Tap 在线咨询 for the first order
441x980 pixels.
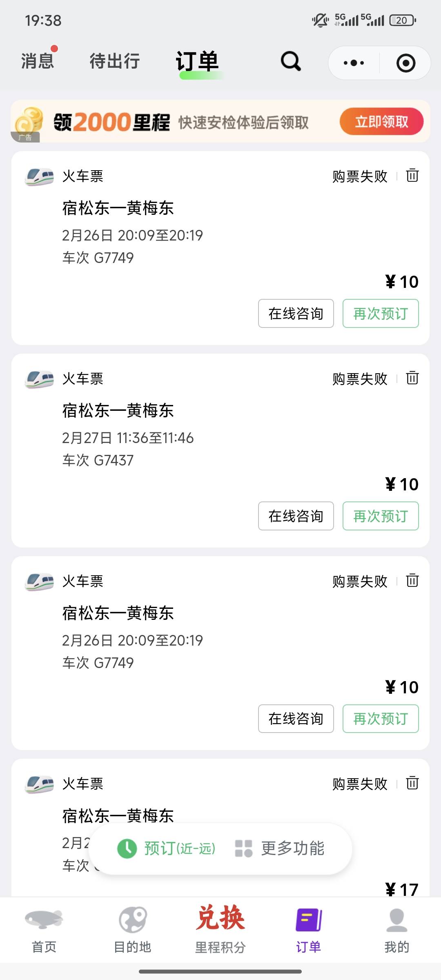[x=296, y=314]
